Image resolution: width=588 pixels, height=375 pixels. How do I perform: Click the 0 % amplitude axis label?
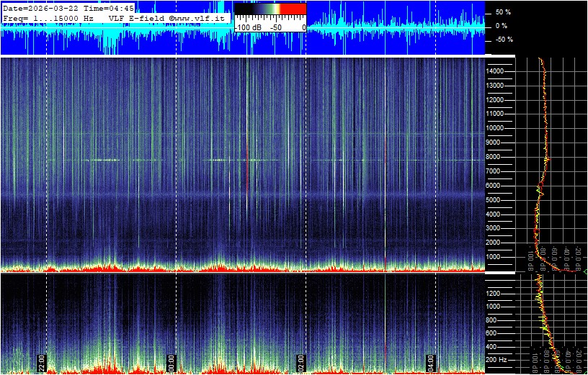click(x=502, y=26)
